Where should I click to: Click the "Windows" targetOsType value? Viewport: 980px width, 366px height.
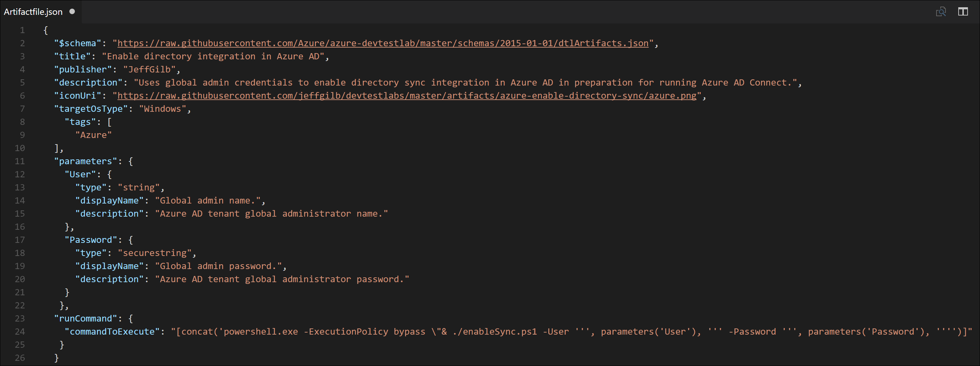(x=163, y=109)
